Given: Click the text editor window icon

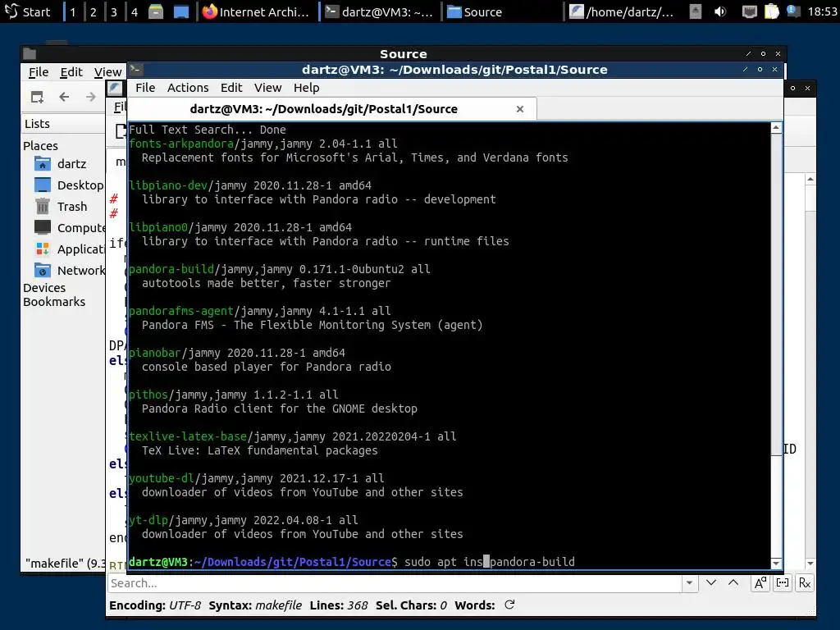Looking at the screenshot, I should [115, 89].
